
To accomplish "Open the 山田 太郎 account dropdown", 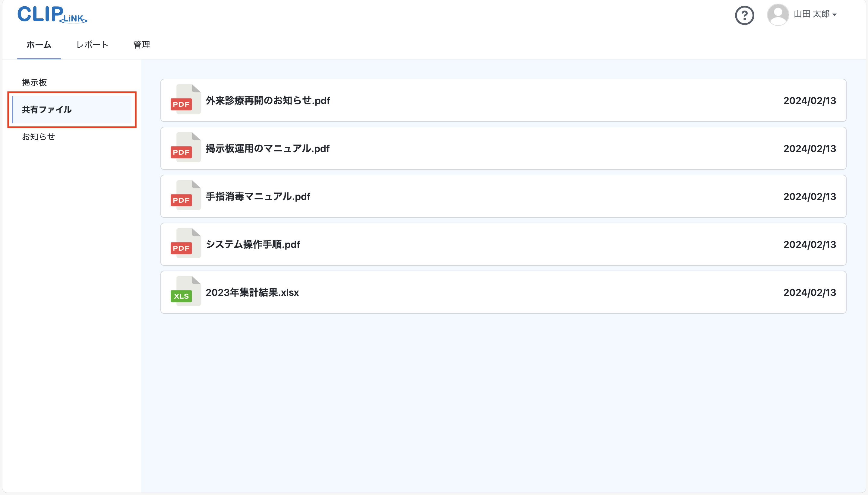I will point(812,14).
